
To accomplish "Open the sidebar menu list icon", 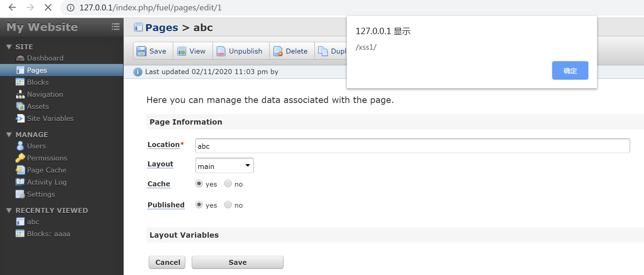I will click(x=116, y=27).
